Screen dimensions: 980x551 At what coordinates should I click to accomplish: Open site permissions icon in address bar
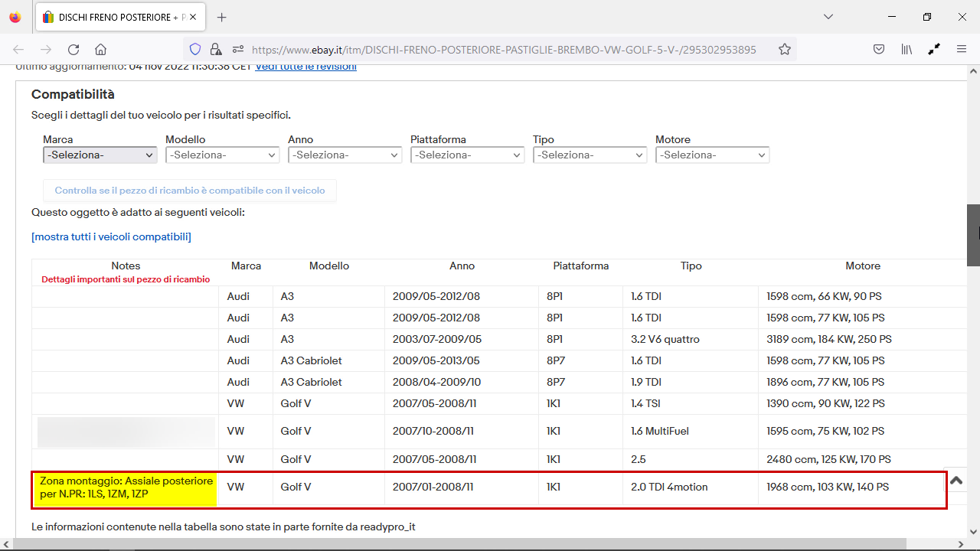click(237, 49)
